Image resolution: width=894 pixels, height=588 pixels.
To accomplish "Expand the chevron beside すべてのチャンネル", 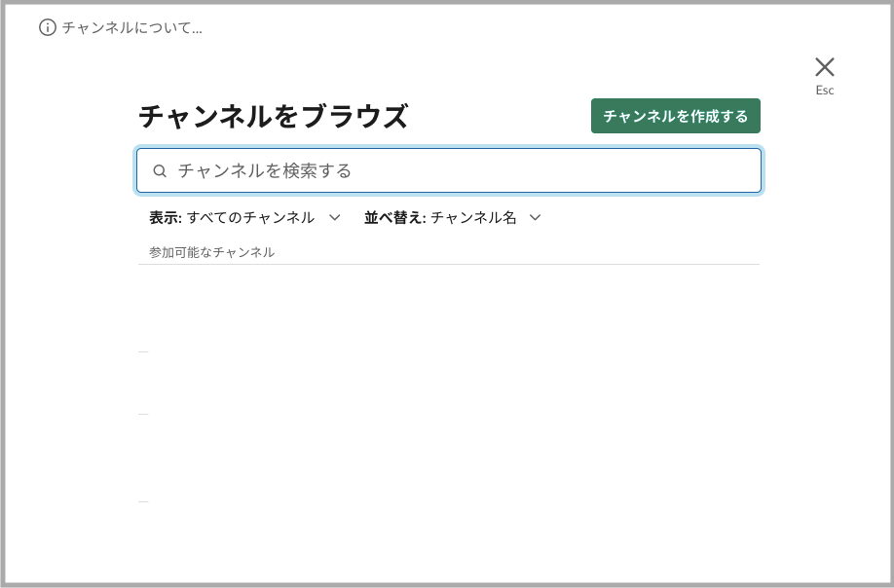I will pos(335,217).
